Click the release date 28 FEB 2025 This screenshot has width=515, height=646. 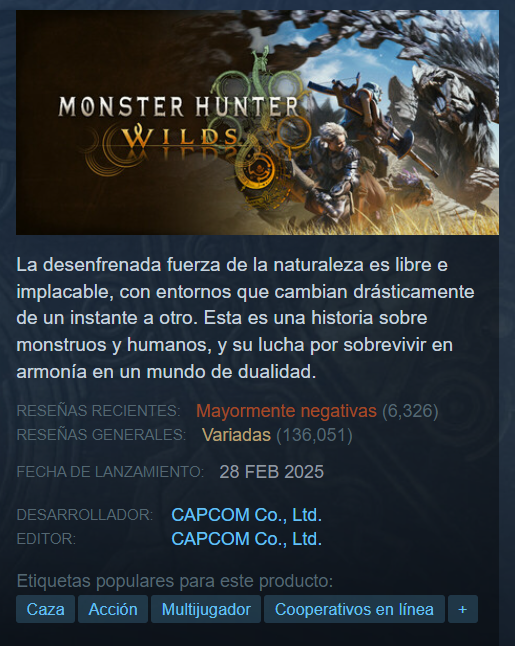coord(272,472)
